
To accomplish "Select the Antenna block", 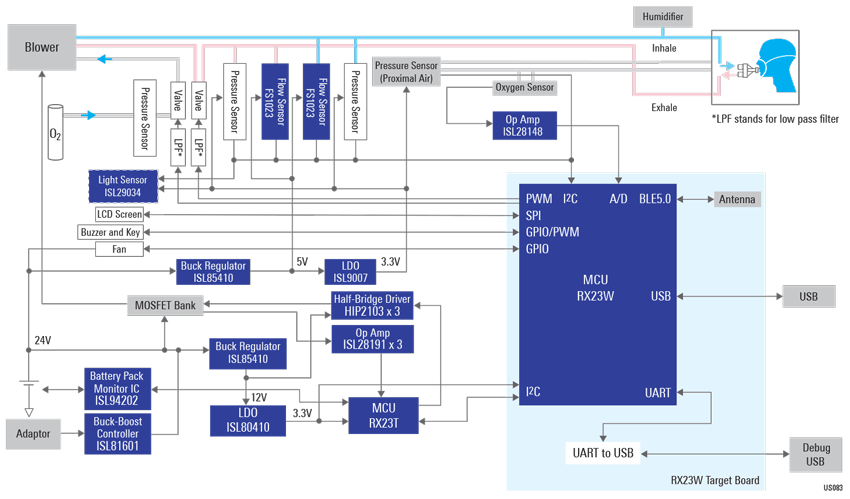I will [x=737, y=199].
